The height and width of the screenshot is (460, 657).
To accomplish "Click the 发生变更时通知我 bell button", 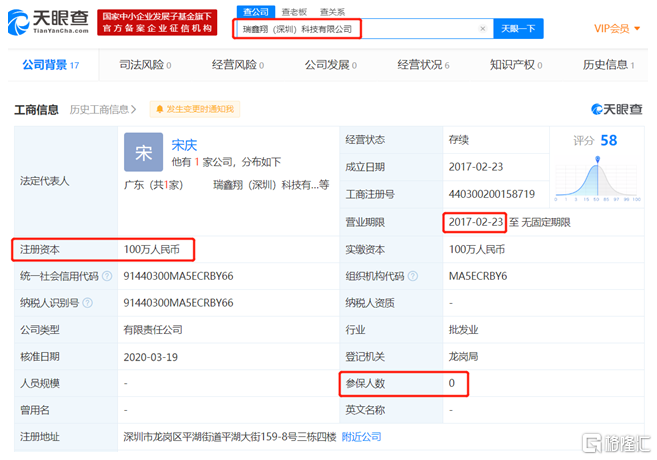I will click(x=195, y=109).
